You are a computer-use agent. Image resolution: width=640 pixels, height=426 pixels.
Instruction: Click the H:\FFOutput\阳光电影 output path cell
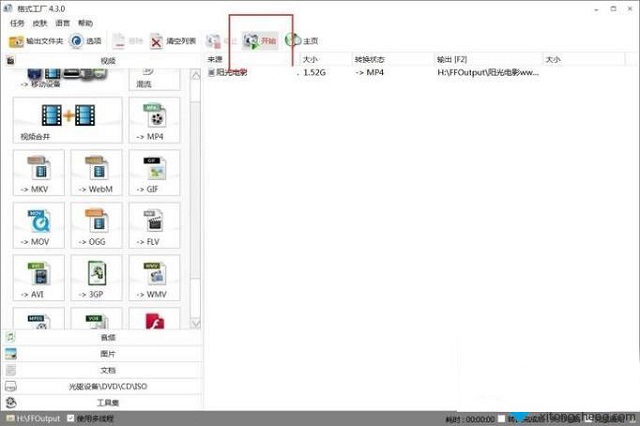point(488,73)
